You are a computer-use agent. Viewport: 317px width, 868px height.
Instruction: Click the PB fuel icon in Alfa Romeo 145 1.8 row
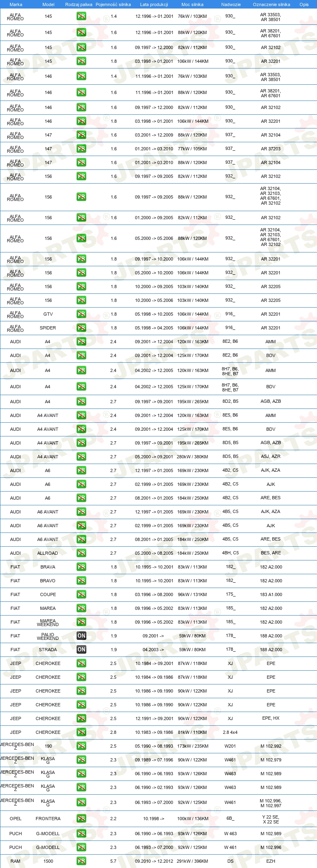[81, 61]
